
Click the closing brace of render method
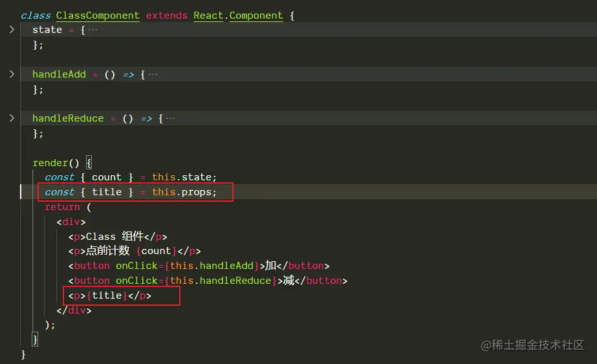(35, 339)
